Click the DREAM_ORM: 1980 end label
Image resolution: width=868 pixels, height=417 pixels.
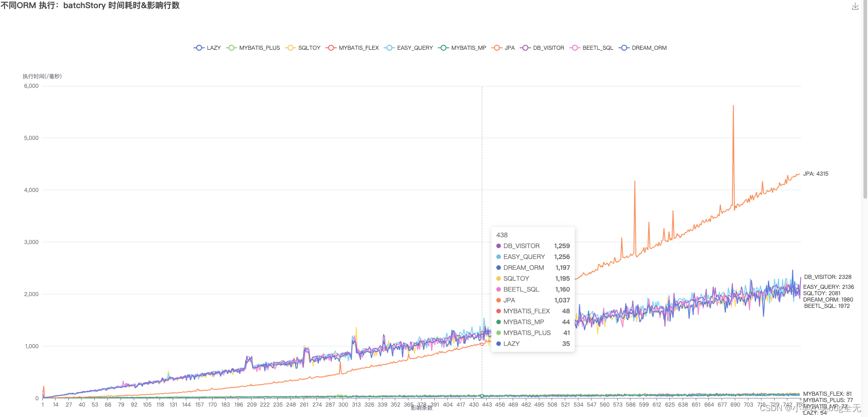click(x=828, y=300)
